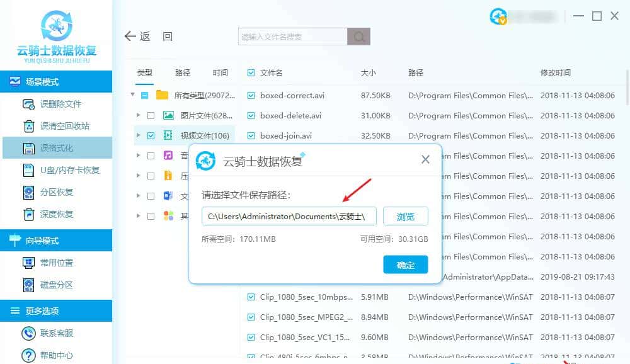Switch to the 路径 tab

[x=182, y=72]
